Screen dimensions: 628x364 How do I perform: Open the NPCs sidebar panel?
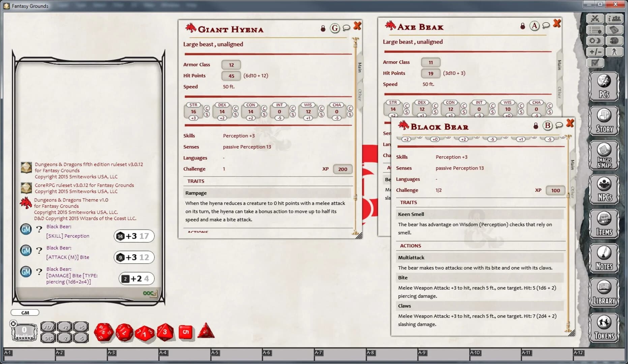click(604, 189)
